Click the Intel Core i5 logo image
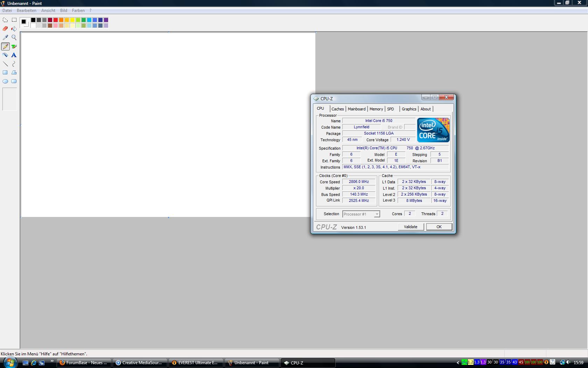The height and width of the screenshot is (368, 588). coord(433,130)
